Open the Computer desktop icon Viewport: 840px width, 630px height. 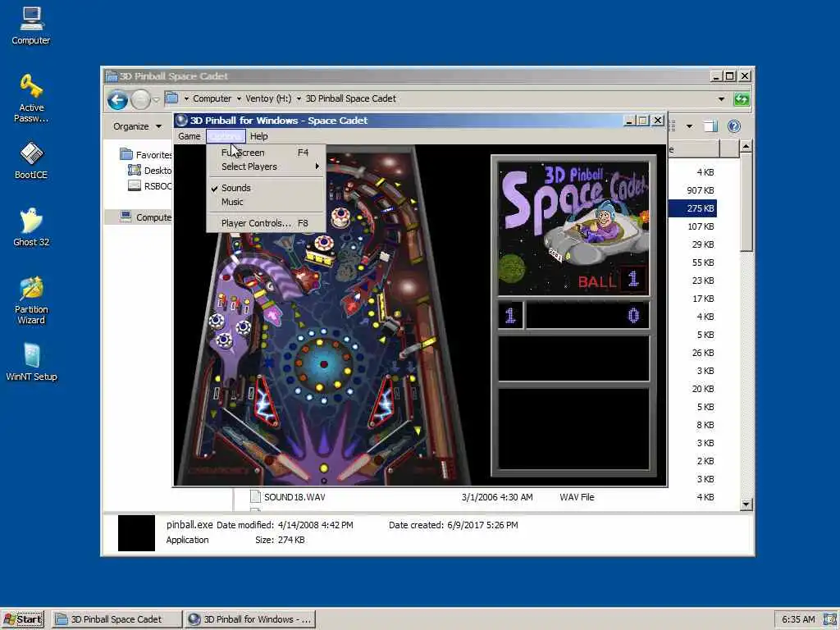(x=30, y=25)
